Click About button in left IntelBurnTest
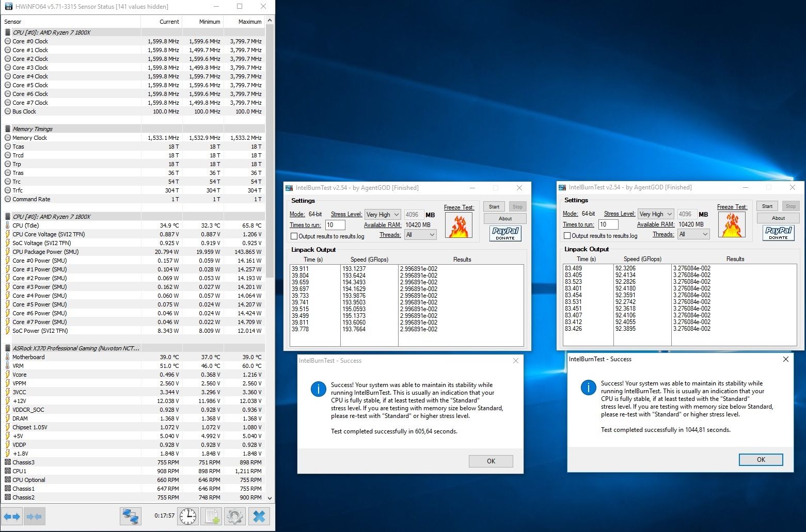This screenshot has width=806, height=532. click(505, 219)
